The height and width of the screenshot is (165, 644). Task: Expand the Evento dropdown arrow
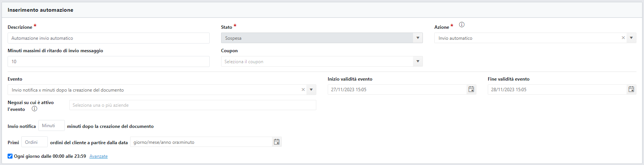click(x=311, y=90)
